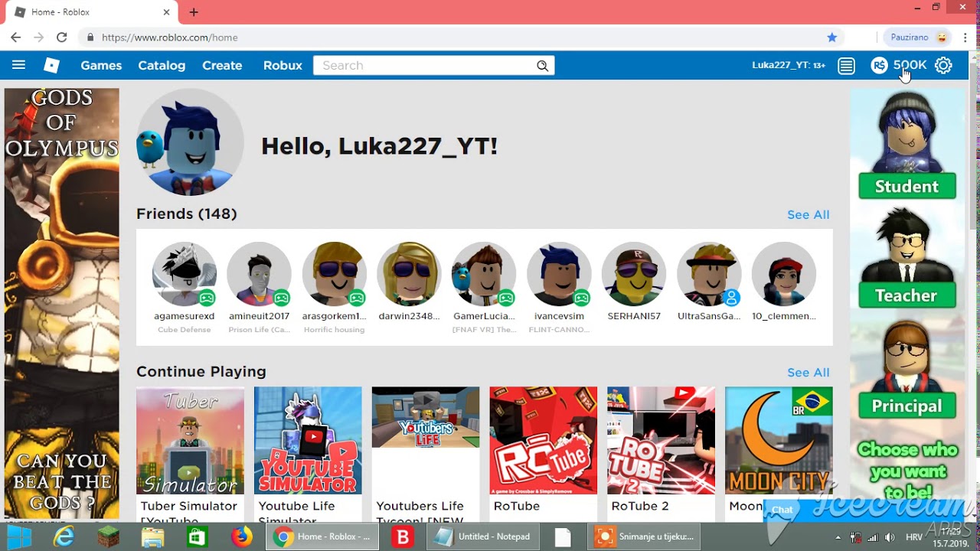
Task: Open friend arasgorkem1 avatar
Action: pyautogui.click(x=334, y=274)
